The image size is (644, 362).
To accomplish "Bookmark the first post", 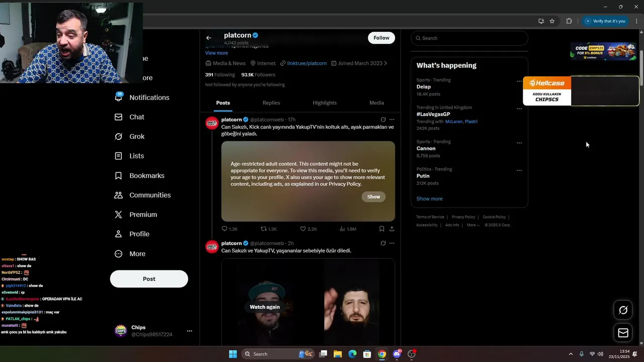I will pyautogui.click(x=382, y=229).
